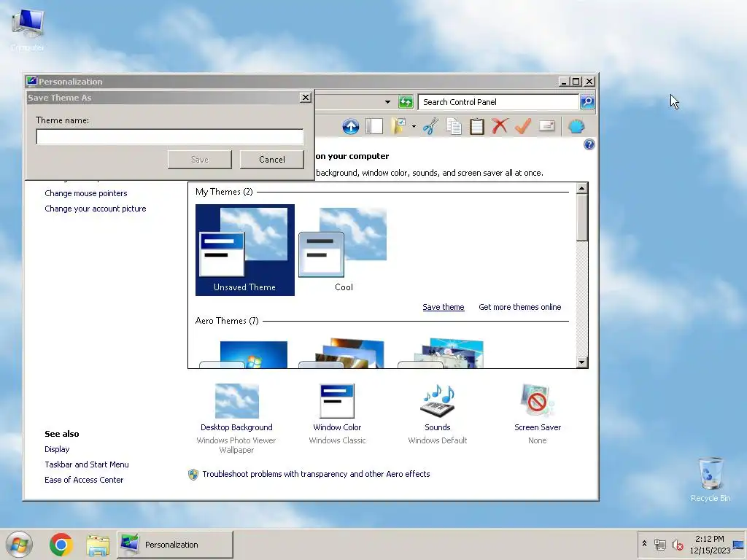The width and height of the screenshot is (747, 560).
Task: Click the theme list scroll down arrow
Action: pos(581,362)
